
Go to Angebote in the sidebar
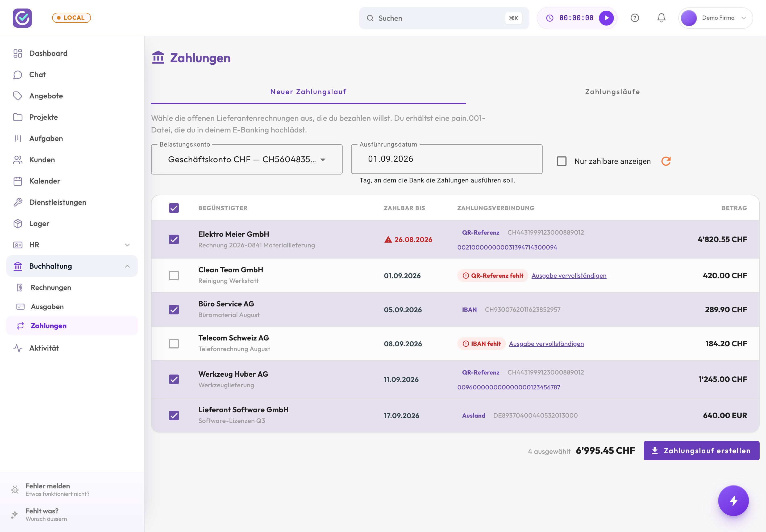point(72,96)
